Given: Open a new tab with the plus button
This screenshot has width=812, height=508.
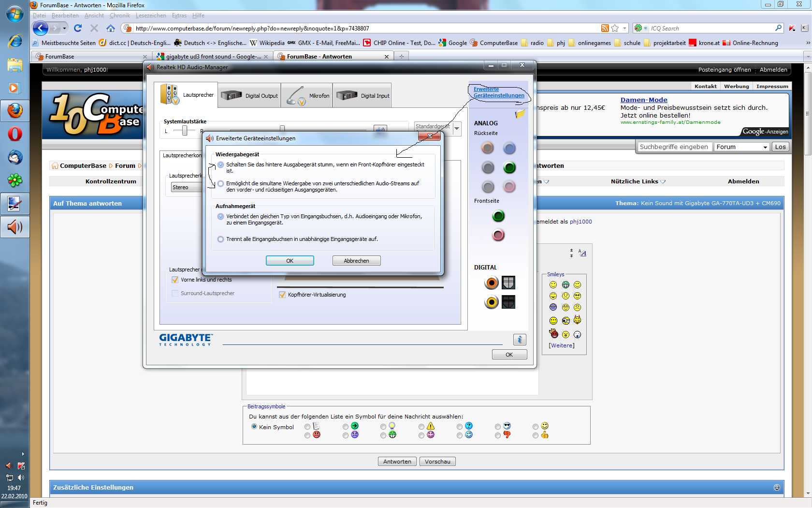Looking at the screenshot, I should click(x=401, y=57).
